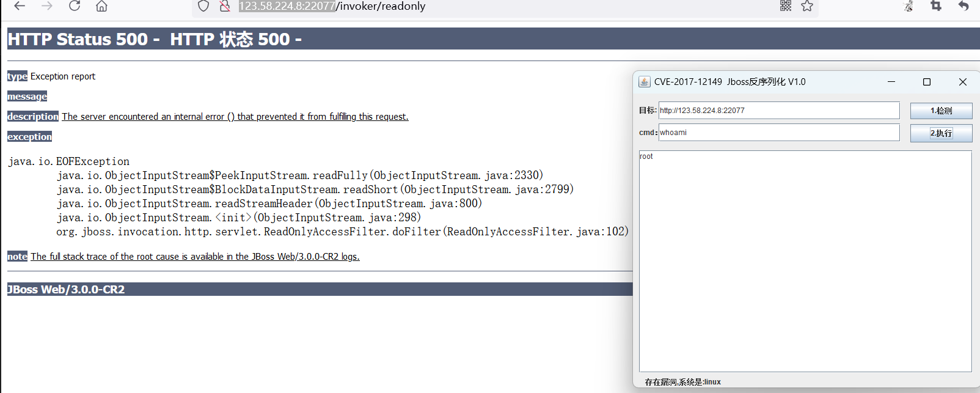Click the 'HTTP Status 500' heading

155,39
